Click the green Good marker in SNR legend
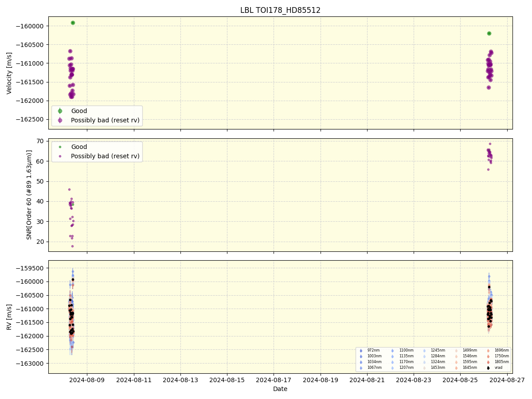Screen dimensions: 532x399 click(60, 147)
